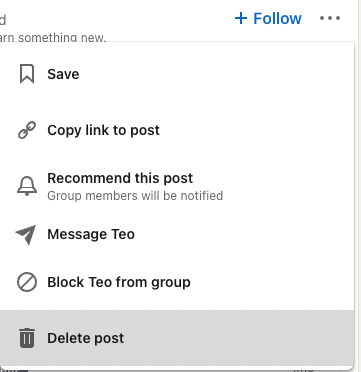The height and width of the screenshot is (372, 361).
Task: Click the bookmark Save icon
Action: tap(27, 74)
